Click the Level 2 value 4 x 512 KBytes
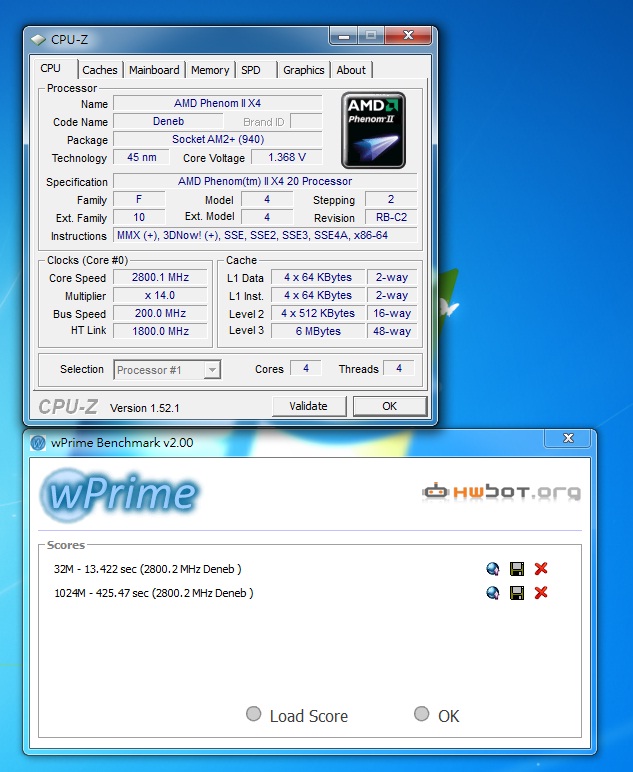This screenshot has width=633, height=772. [318, 313]
